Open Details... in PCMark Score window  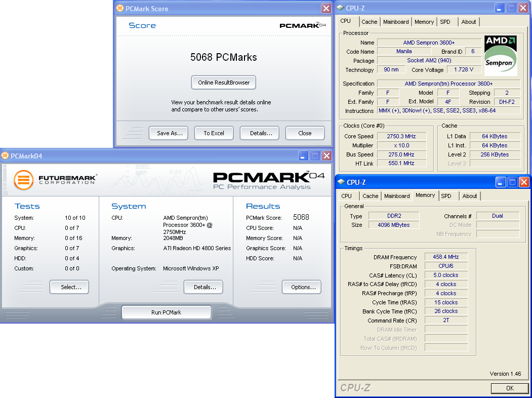coord(260,133)
